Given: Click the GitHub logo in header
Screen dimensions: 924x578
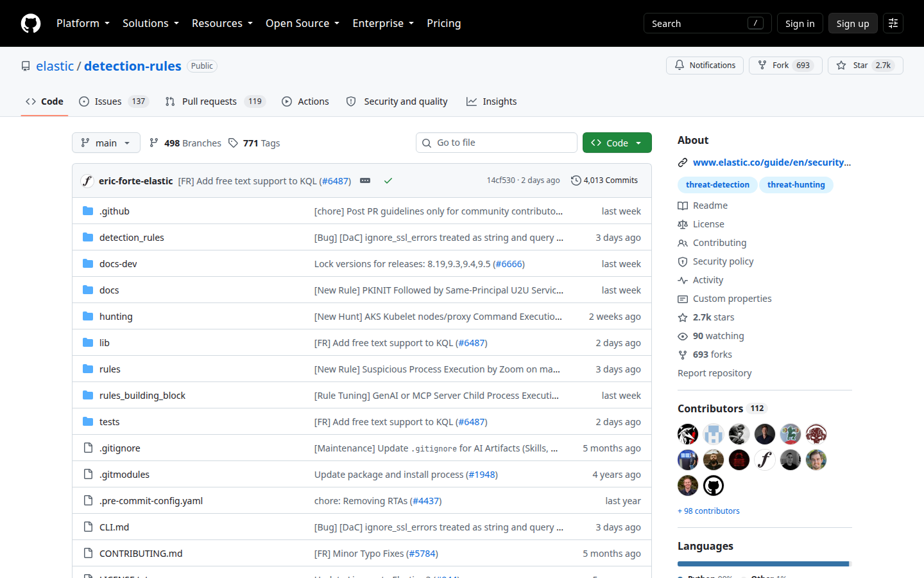Looking at the screenshot, I should 31,23.
